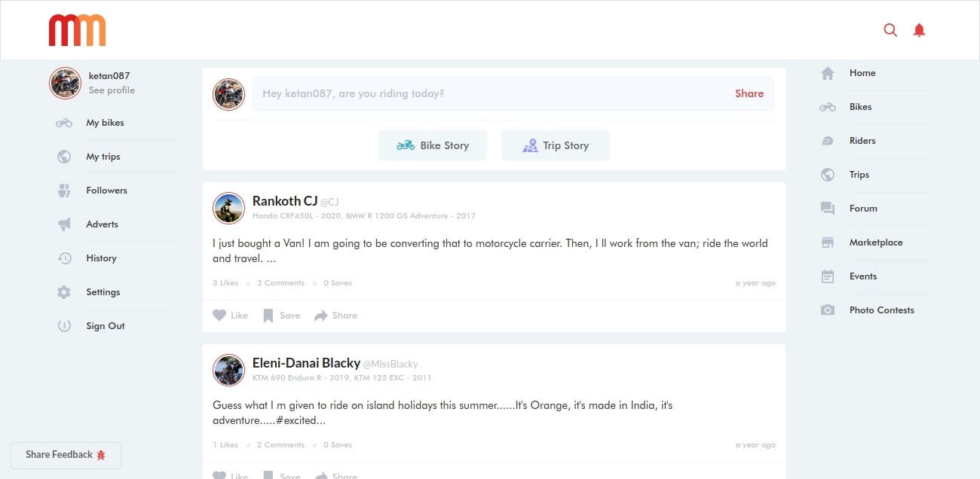Go to Home in right navigation
Screen dimensions: 980x479
(862, 73)
